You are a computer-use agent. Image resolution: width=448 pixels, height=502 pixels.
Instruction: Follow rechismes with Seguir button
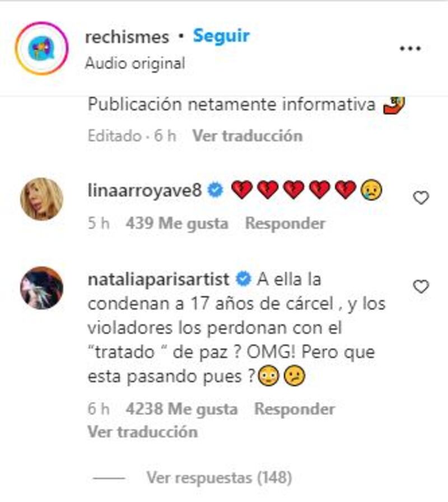point(221,35)
